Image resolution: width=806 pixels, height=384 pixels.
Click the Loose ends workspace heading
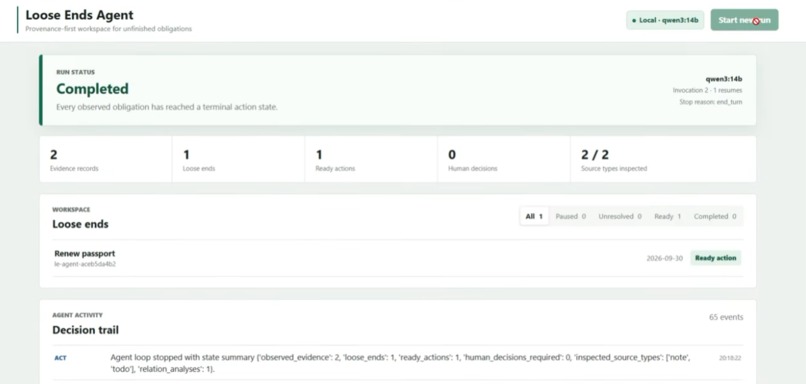click(80, 224)
